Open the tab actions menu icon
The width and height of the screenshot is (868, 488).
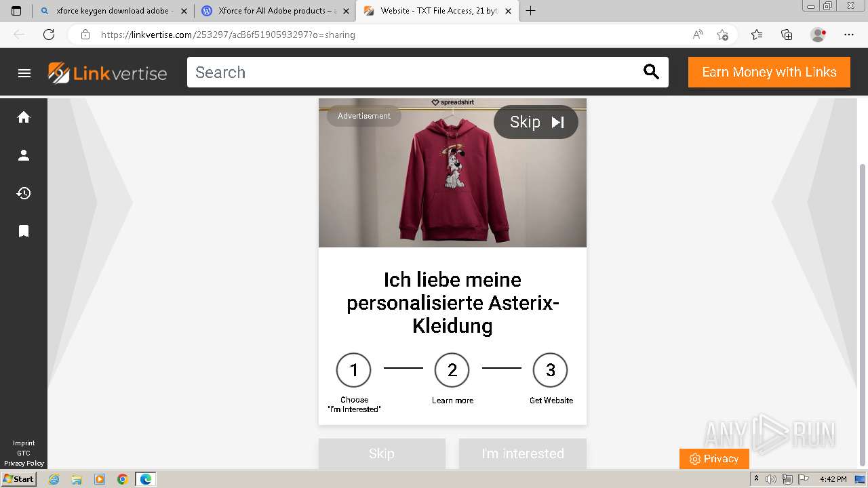(x=16, y=11)
